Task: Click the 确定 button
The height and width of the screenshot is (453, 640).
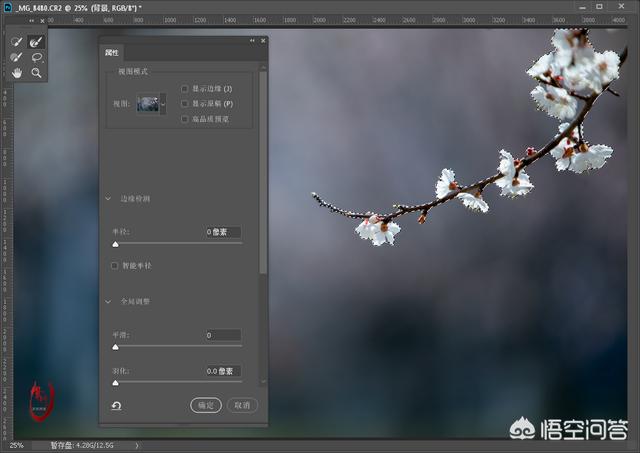Action: click(x=205, y=405)
